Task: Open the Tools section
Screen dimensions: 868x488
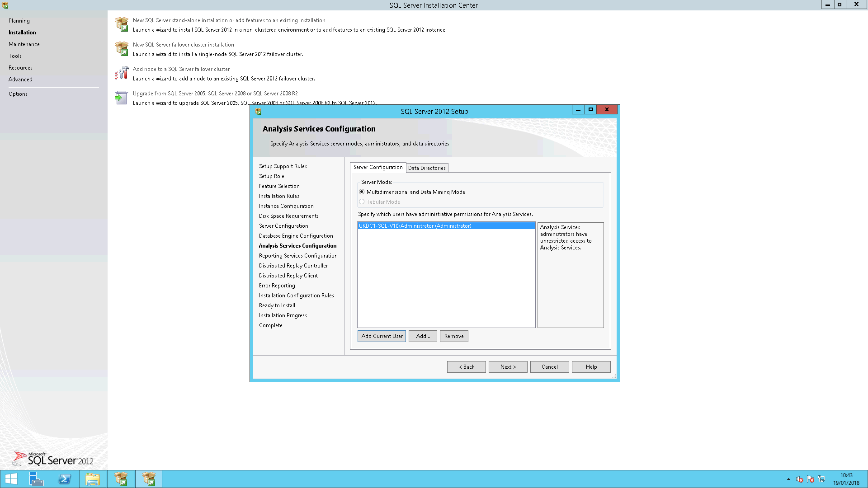Action: pyautogui.click(x=15, y=56)
